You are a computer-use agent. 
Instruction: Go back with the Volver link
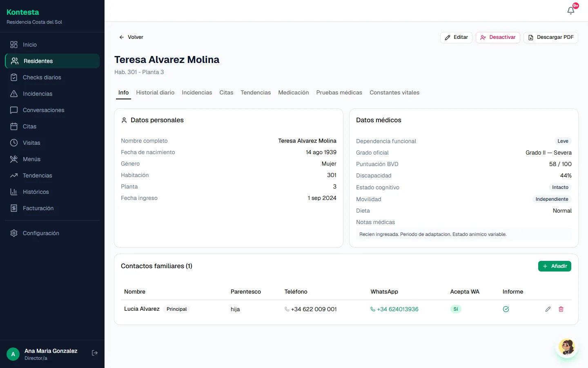(131, 37)
